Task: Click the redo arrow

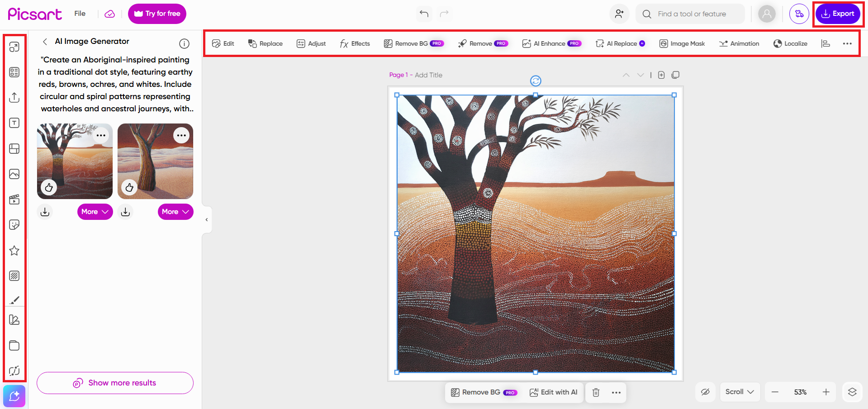Action: click(x=444, y=14)
